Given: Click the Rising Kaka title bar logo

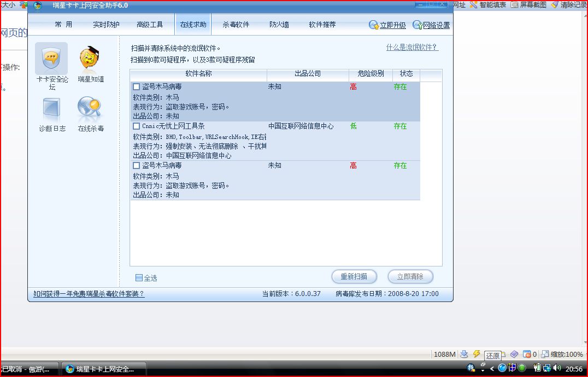Looking at the screenshot, I should tap(38, 5).
